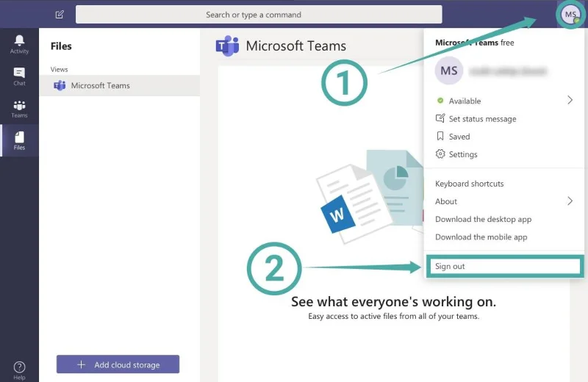This screenshot has width=588, height=382.
Task: Open Keyboard shortcuts
Action: coord(504,184)
